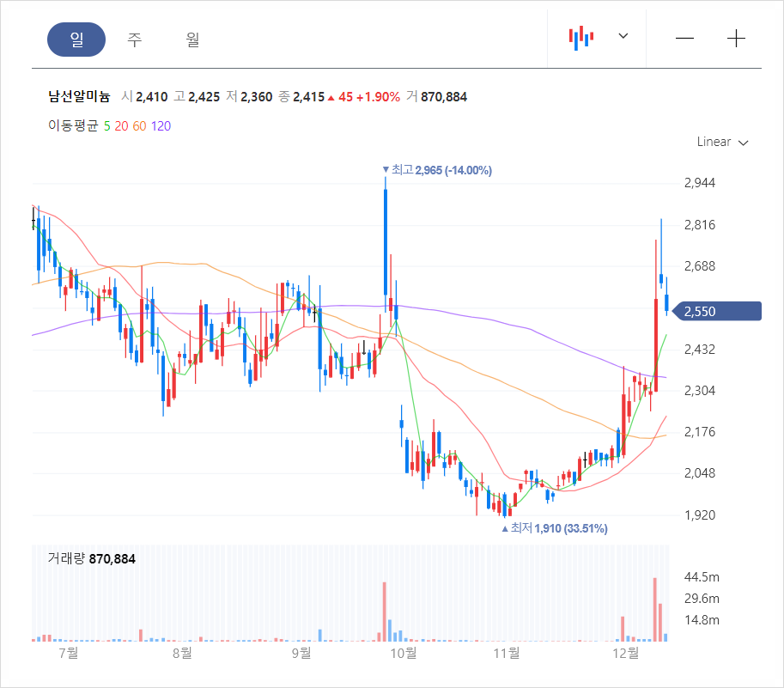Click the 11월 axis label
Viewport: 784px width, 688px height.
[507, 653]
